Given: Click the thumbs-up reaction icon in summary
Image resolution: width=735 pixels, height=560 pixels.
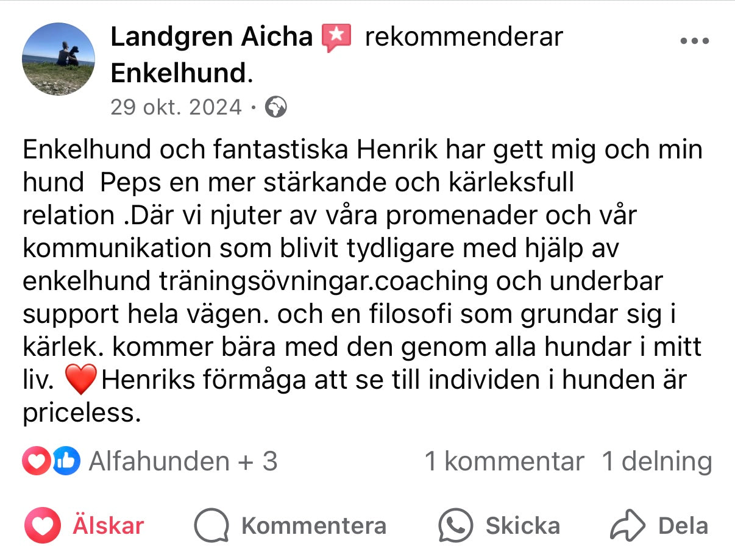Looking at the screenshot, I should 66,461.
